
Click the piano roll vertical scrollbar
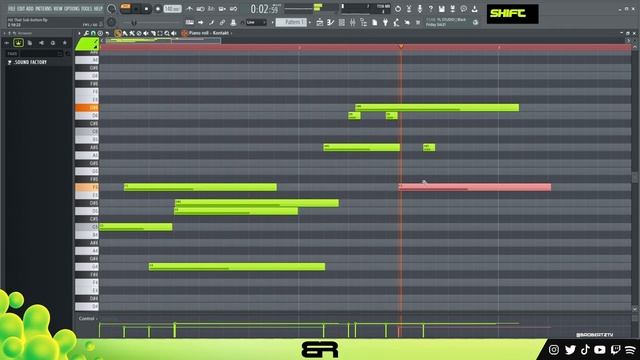(635, 178)
